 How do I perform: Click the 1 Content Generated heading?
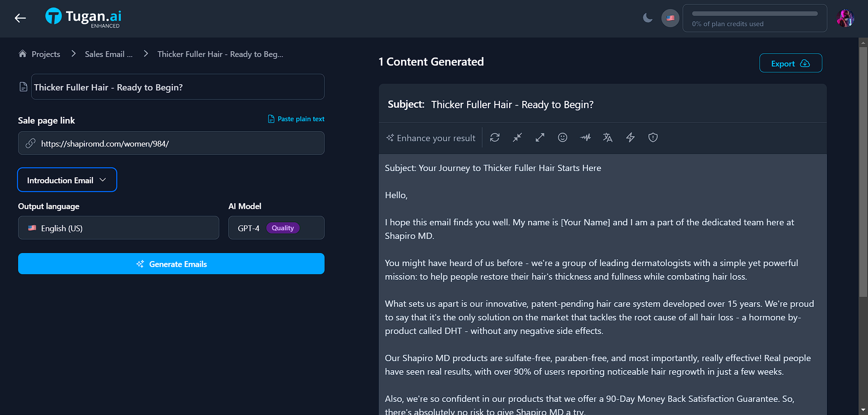coord(431,62)
